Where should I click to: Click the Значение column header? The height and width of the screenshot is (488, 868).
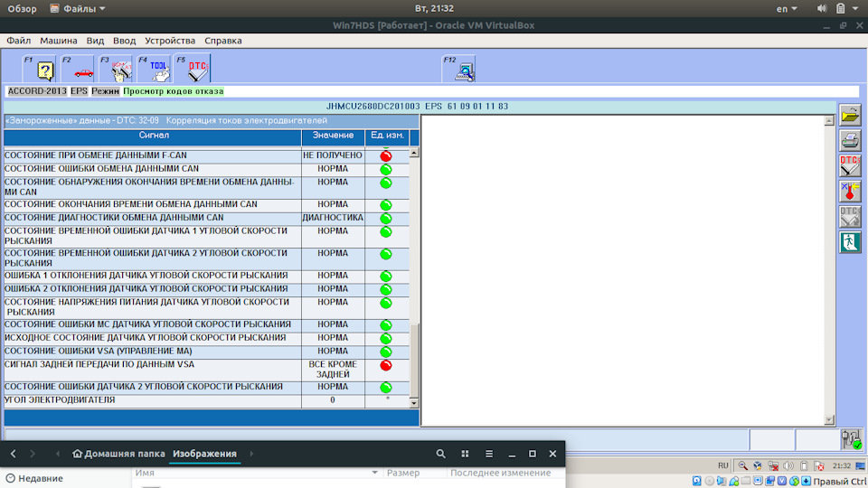pos(333,136)
